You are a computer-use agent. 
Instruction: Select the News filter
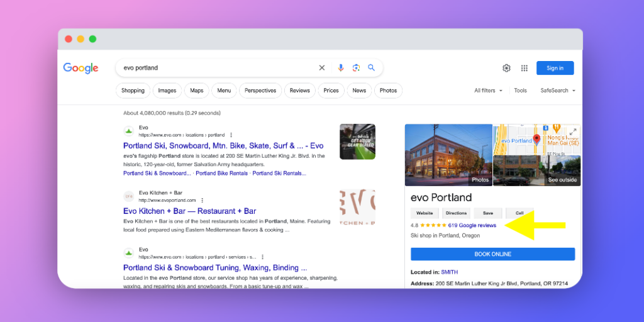click(359, 91)
